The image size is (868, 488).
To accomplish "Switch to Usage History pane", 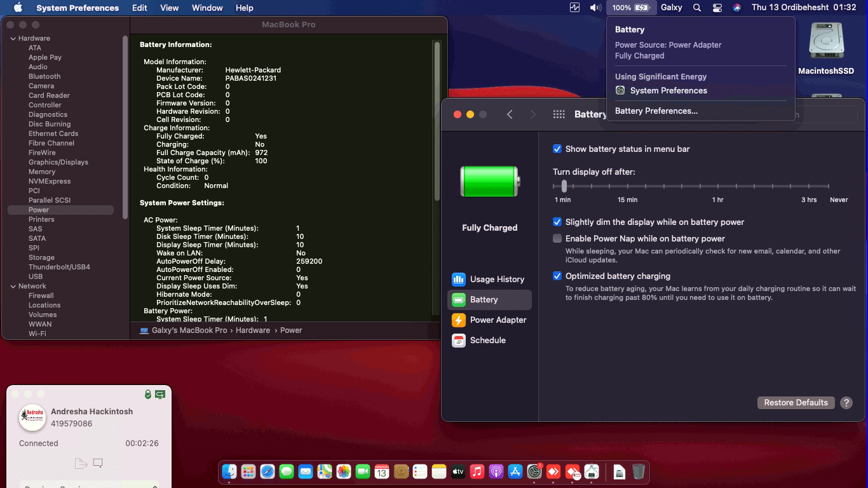I will (489, 279).
